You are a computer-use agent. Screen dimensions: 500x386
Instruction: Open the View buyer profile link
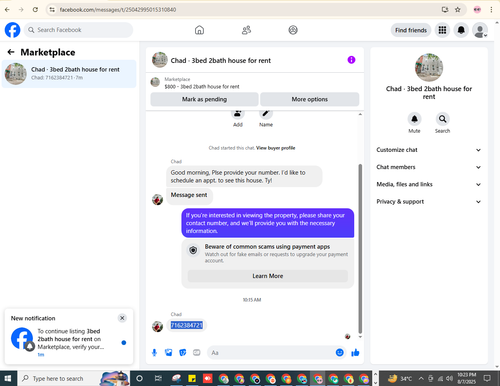275,148
